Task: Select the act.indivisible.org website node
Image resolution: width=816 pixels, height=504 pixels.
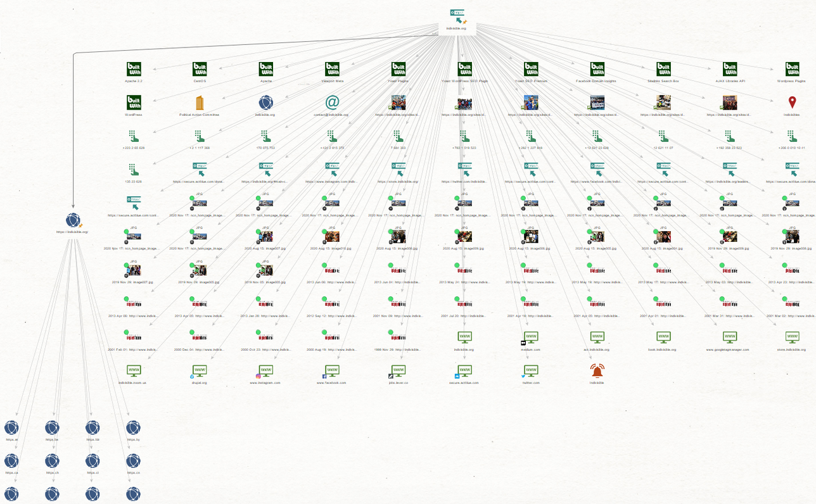Action: tap(597, 337)
